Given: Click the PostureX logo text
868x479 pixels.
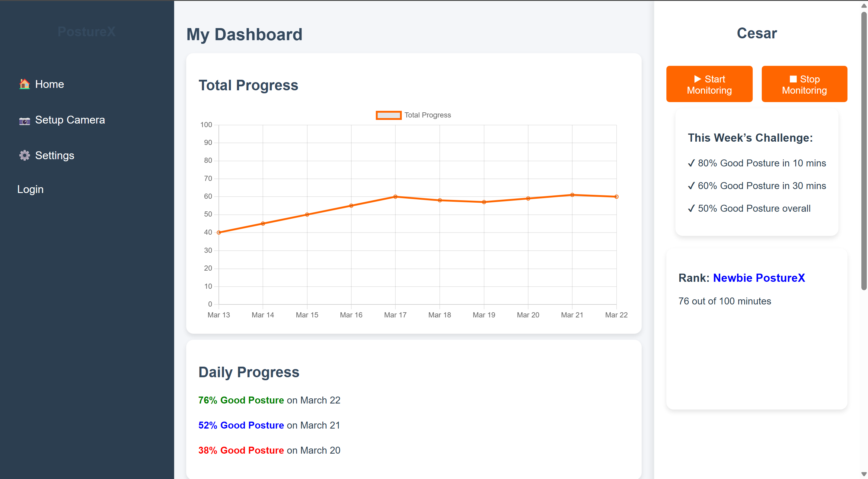Looking at the screenshot, I should tap(87, 32).
